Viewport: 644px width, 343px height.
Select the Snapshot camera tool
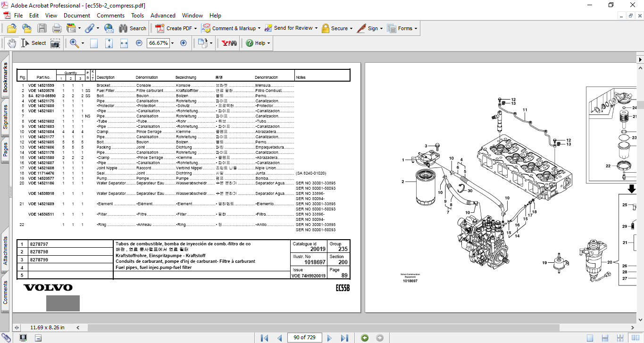pos(55,43)
